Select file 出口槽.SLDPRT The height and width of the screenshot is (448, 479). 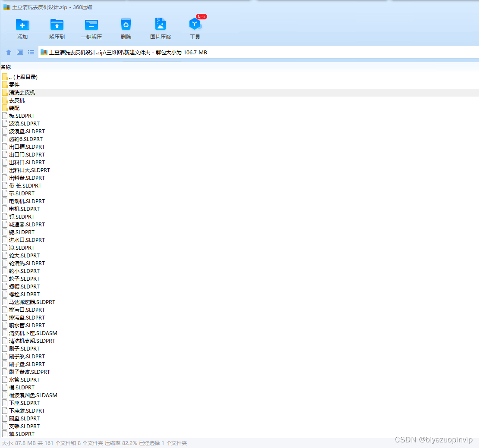click(x=27, y=147)
